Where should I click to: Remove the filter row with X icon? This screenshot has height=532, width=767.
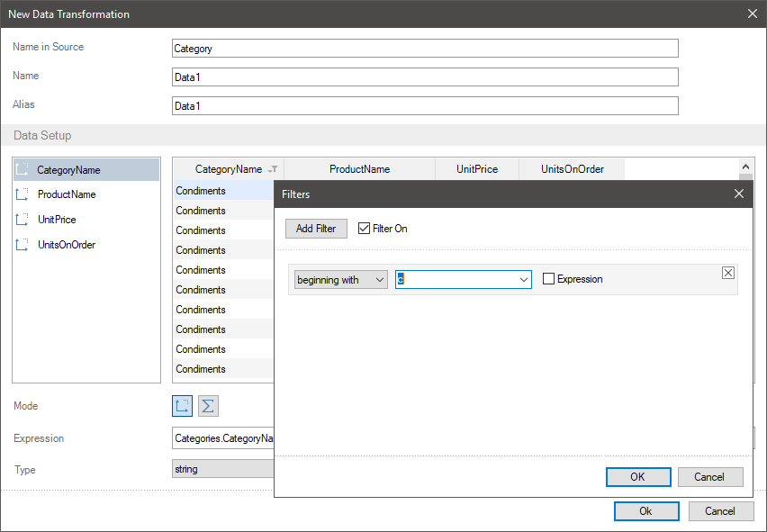(x=728, y=274)
